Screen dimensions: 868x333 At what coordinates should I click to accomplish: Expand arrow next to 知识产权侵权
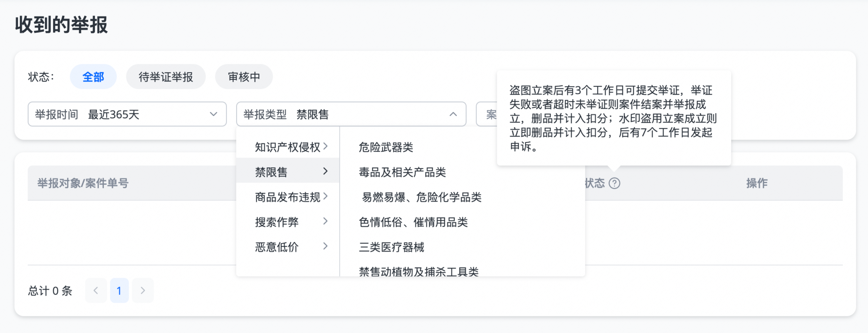coord(325,146)
